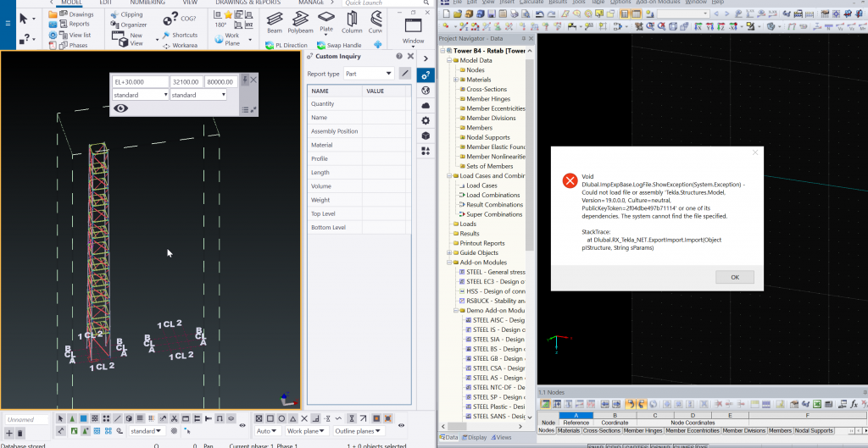Toggle the eye icon beside snap switches
Image resolution: width=868 pixels, height=448 pixels.
[403, 425]
